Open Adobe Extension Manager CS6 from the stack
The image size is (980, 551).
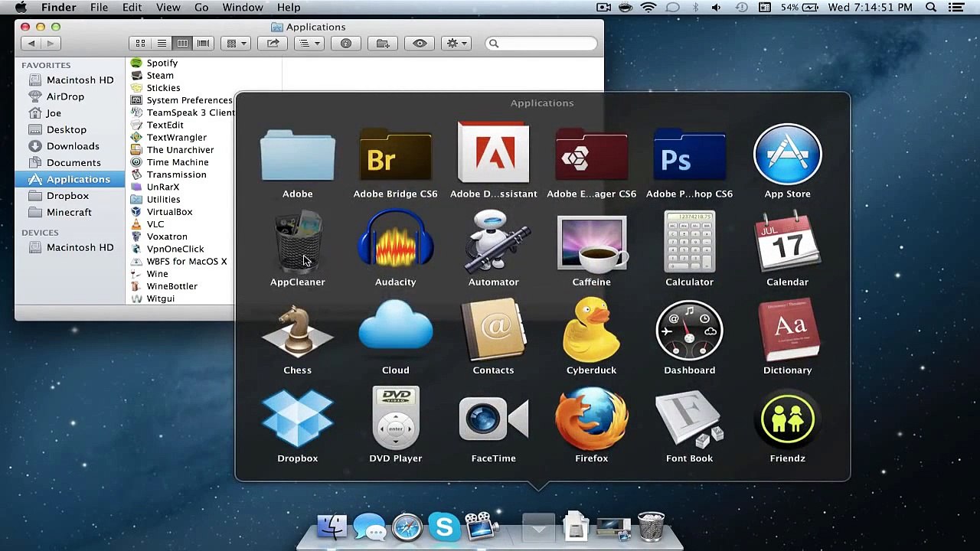(591, 155)
